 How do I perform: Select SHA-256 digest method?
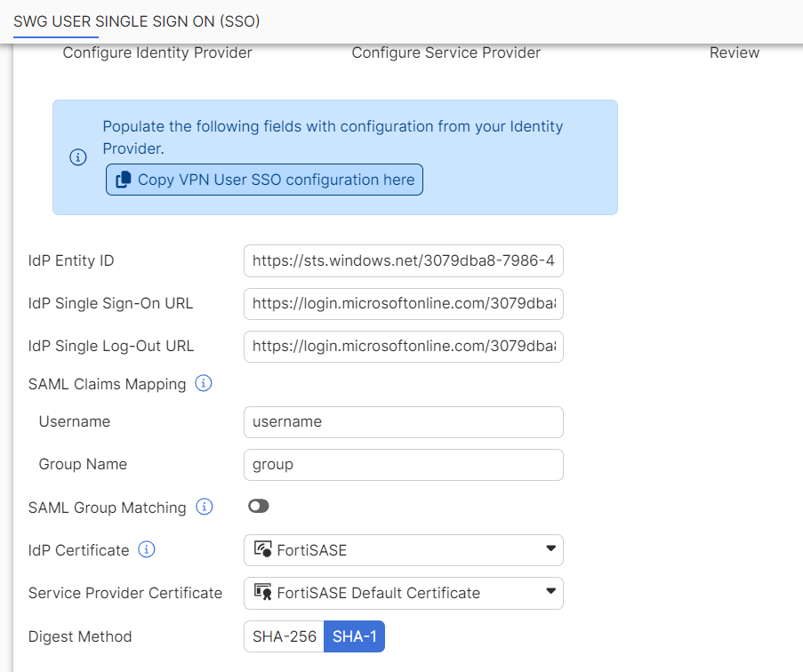(x=284, y=636)
